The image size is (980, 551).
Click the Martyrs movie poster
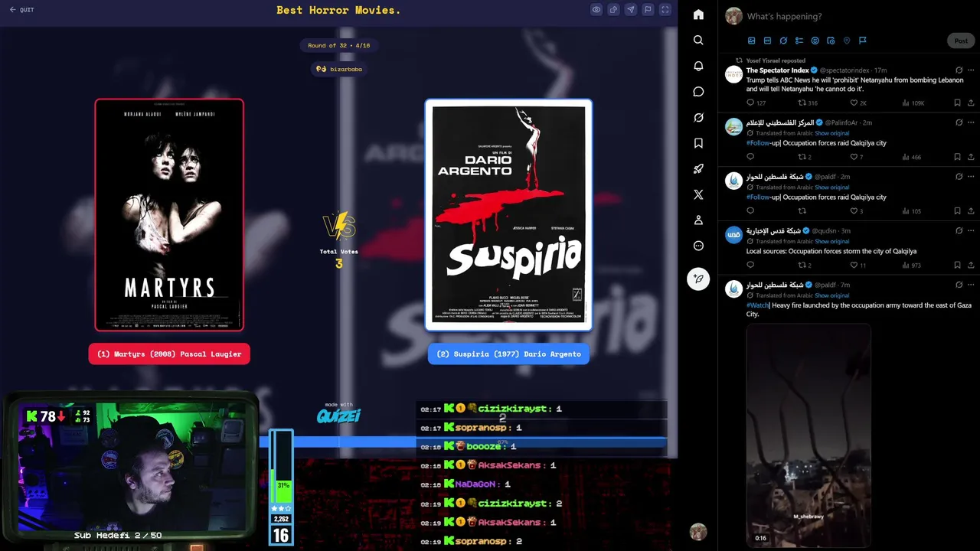point(169,215)
